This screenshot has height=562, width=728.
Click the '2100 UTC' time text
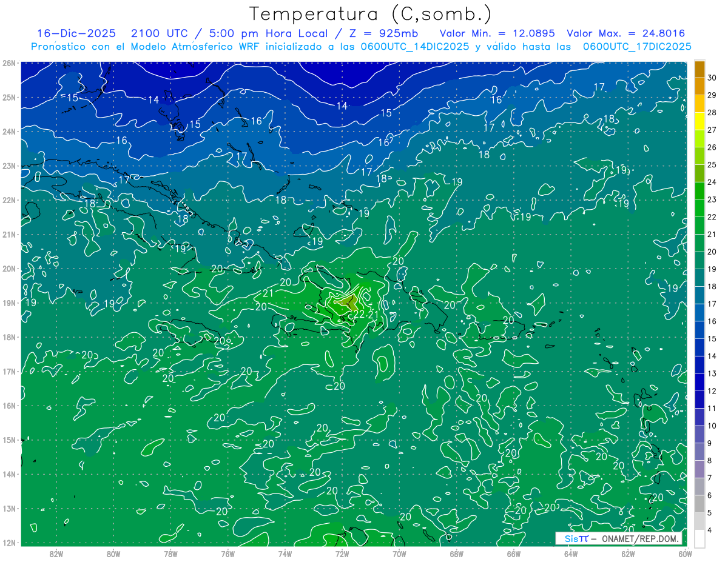[161, 33]
